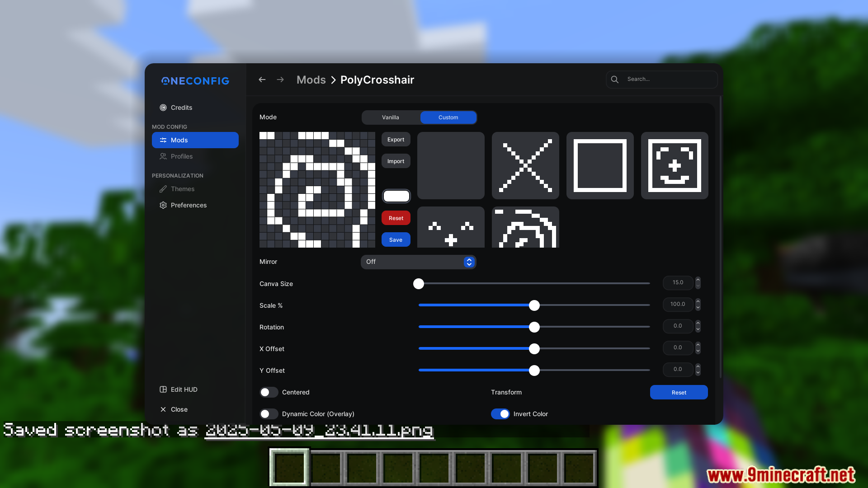The height and width of the screenshot is (488, 868).
Task: Open the Mods sidebar section
Action: click(195, 140)
